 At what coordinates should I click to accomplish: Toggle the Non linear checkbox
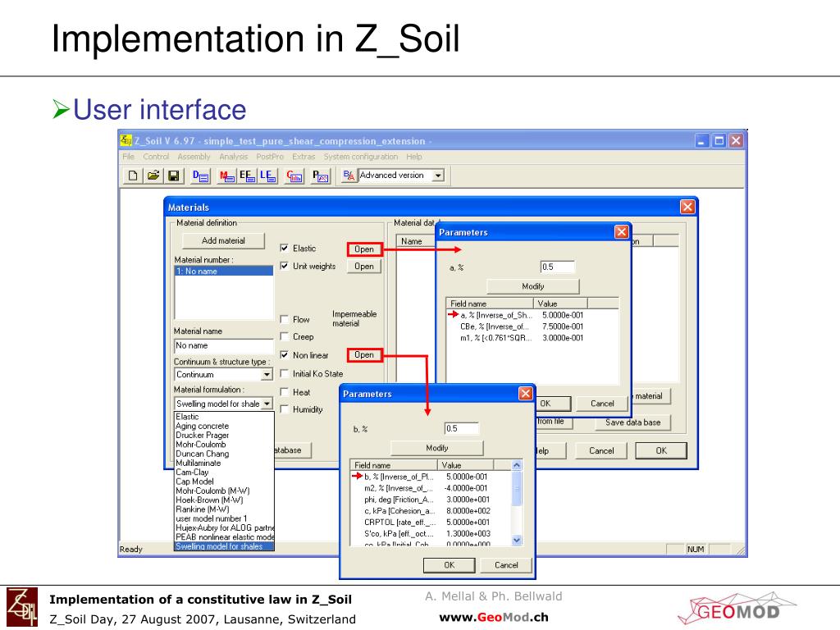point(285,354)
